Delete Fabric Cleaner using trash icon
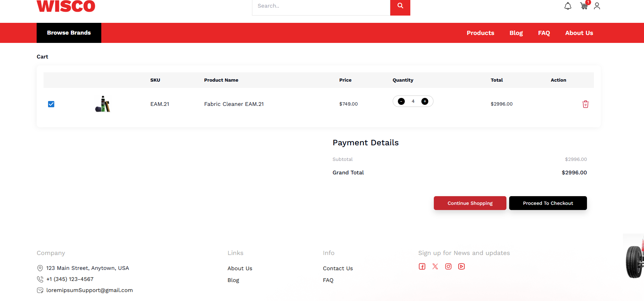Image resolution: width=644 pixels, height=301 pixels. tap(585, 104)
